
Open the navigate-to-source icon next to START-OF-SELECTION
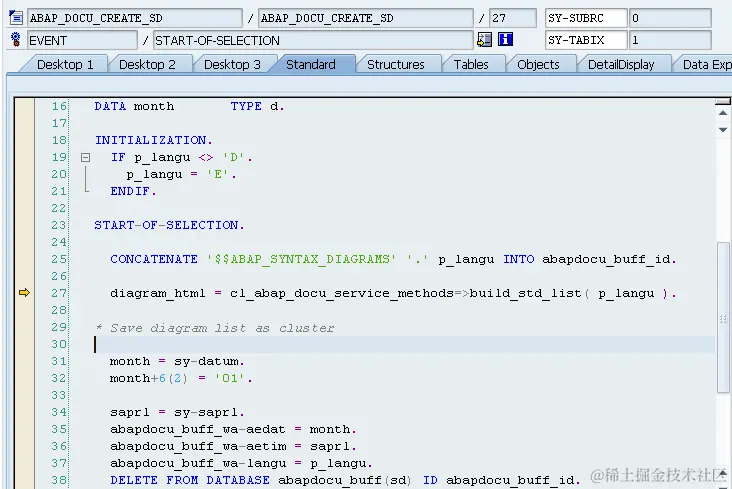point(484,40)
